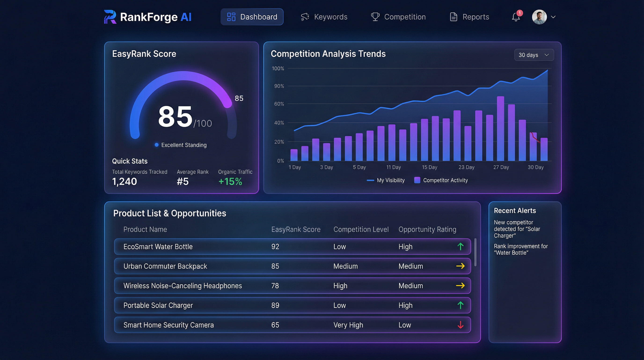
Task: Click green up arrow for EcoSmart Water Bottle
Action: 460,247
